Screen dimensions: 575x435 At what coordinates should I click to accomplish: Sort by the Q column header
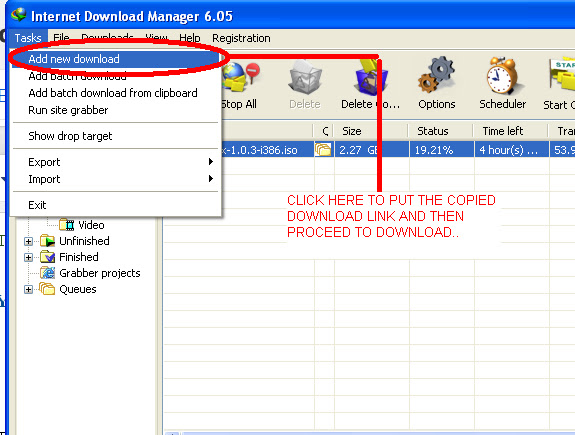(x=324, y=131)
